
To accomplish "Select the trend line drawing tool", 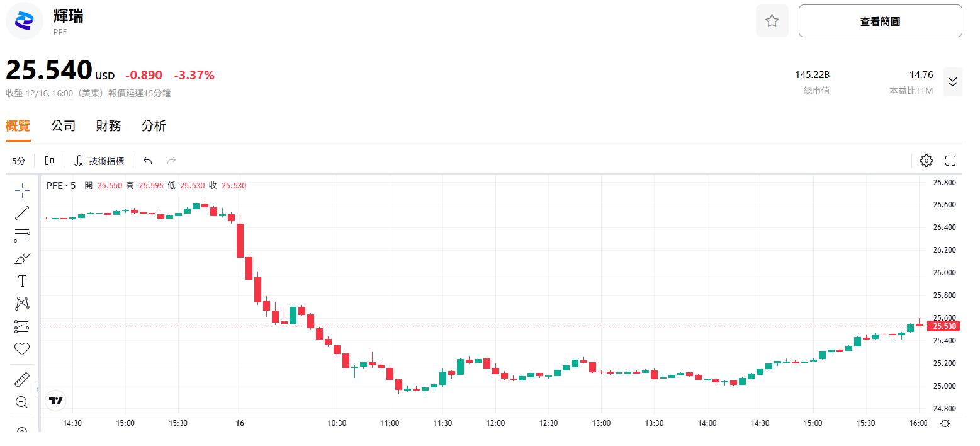I will tap(22, 213).
